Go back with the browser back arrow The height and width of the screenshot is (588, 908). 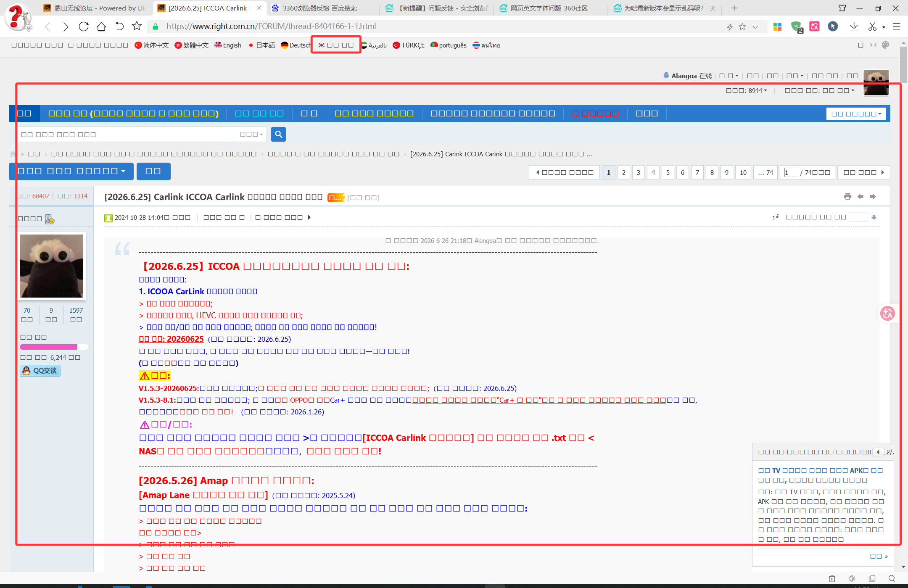click(48, 27)
